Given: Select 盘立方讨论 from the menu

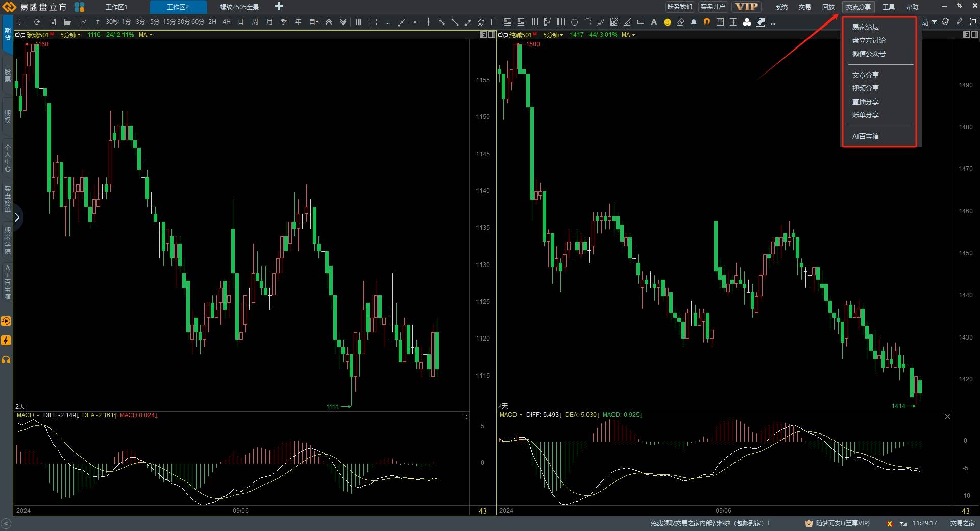Looking at the screenshot, I should click(869, 40).
